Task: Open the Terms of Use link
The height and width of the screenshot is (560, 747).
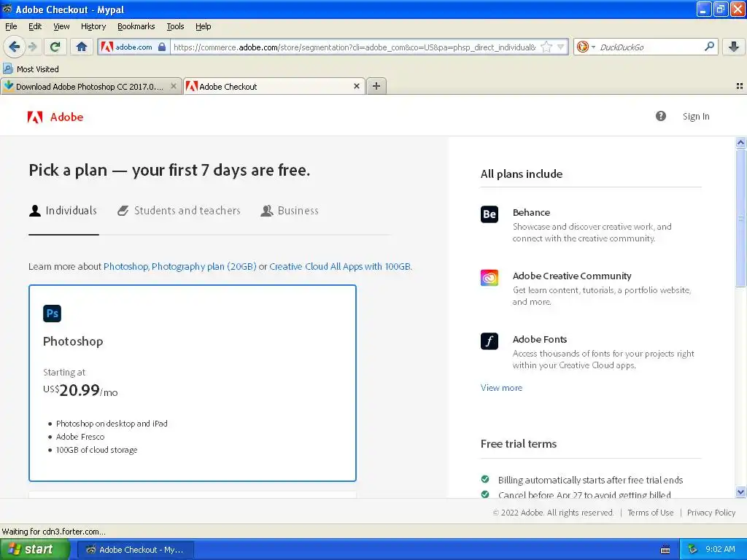Action: point(650,513)
